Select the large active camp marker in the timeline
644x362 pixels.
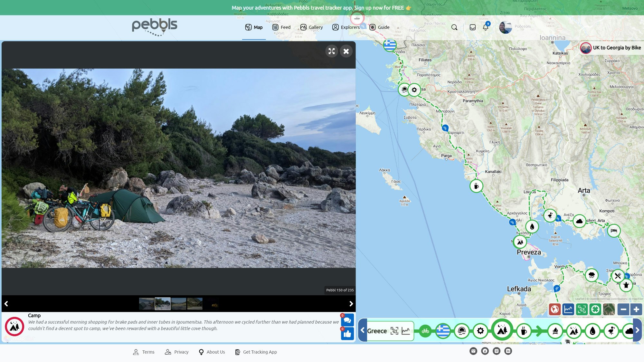click(502, 330)
